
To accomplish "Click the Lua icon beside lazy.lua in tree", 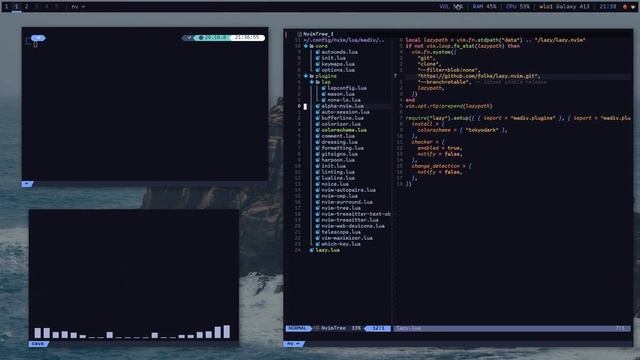I will 311,250.
